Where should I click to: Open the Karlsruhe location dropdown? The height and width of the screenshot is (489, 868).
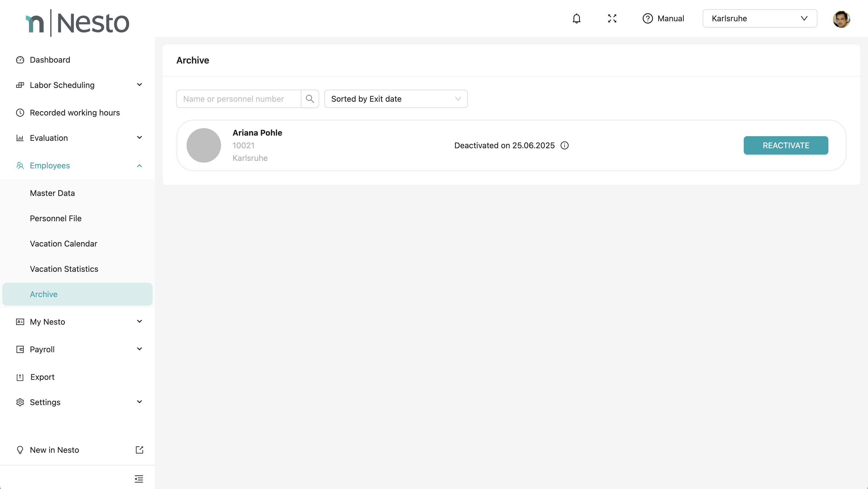click(x=759, y=19)
